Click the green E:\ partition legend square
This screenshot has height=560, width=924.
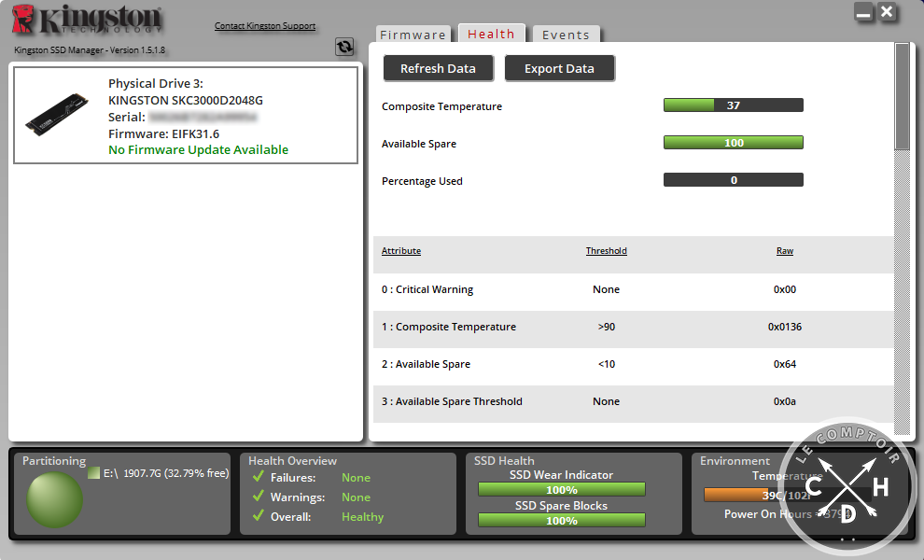click(92, 471)
